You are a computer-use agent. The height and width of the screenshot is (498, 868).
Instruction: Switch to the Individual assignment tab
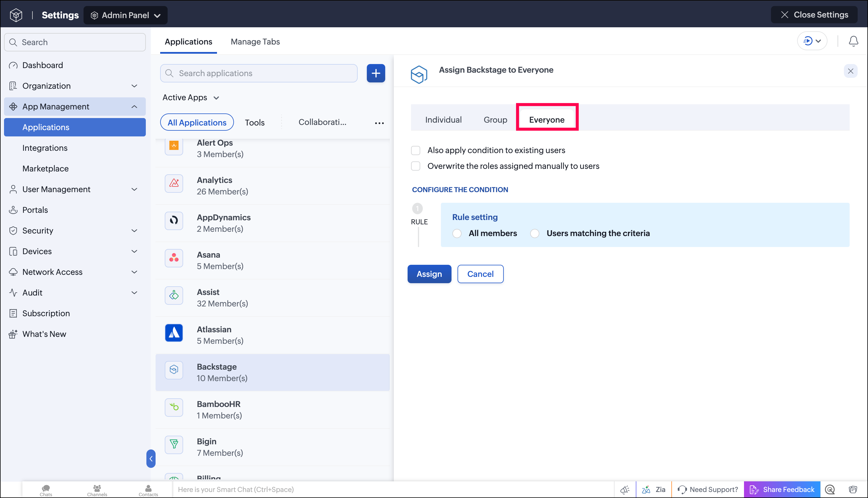click(x=443, y=120)
